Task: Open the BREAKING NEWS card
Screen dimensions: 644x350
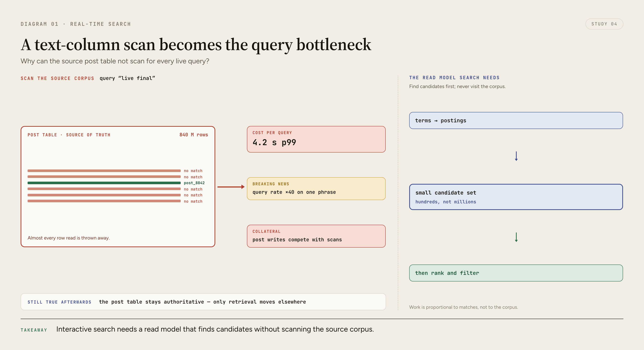Action: [x=316, y=188]
